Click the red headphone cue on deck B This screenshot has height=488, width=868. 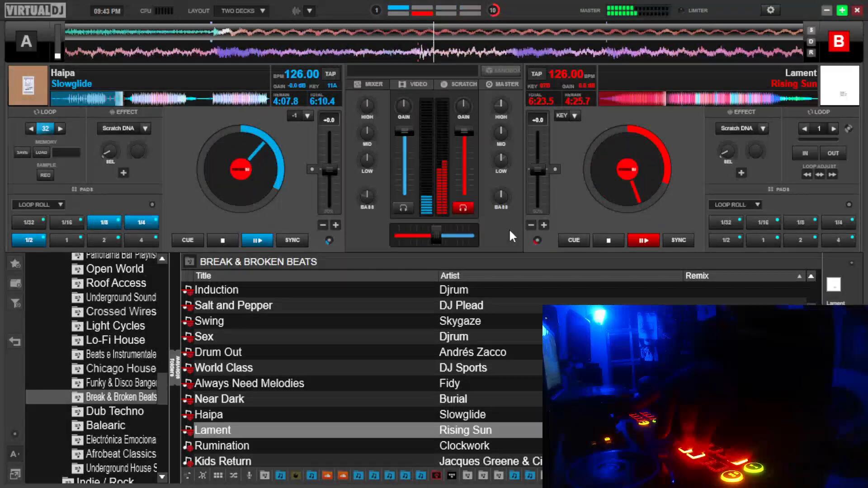coord(463,208)
